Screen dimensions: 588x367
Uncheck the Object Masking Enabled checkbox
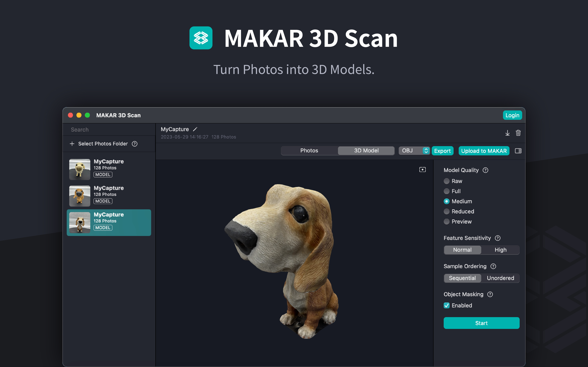447,305
